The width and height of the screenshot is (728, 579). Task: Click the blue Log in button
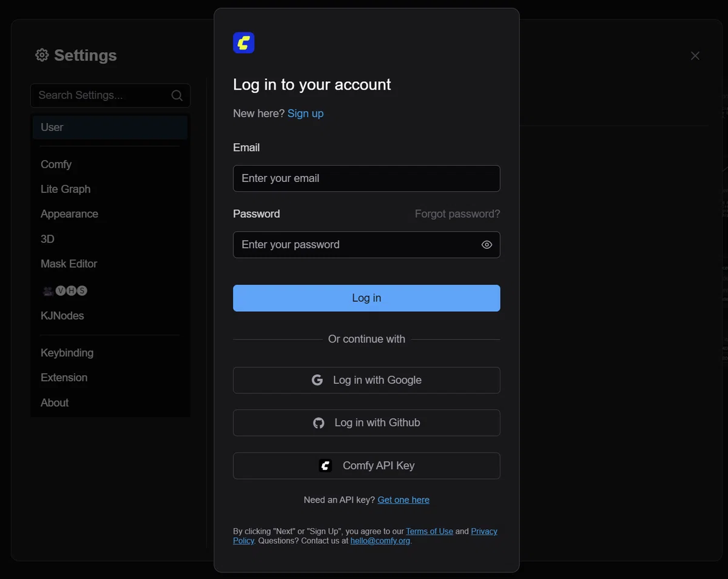tap(366, 298)
